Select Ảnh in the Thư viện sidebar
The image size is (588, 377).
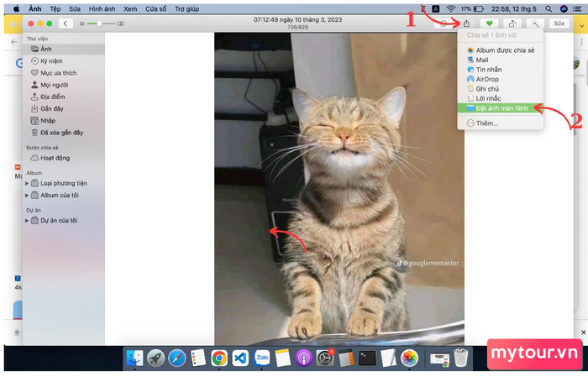point(63,49)
